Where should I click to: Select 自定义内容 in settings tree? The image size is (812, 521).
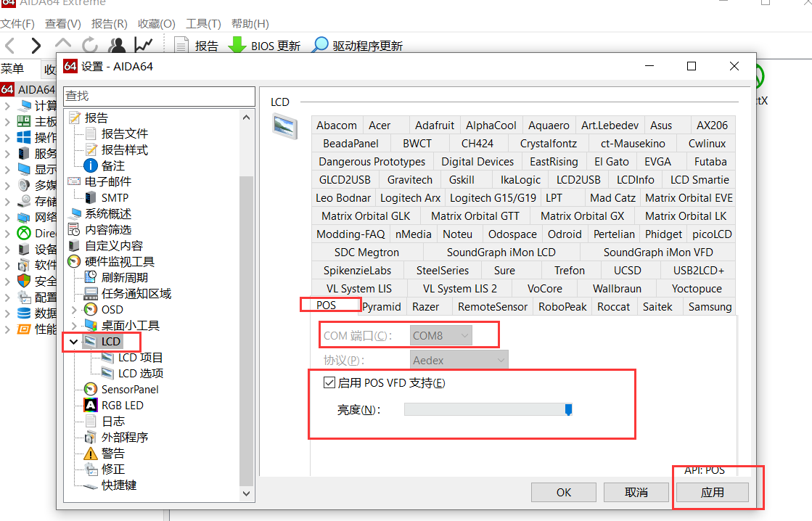pyautogui.click(x=113, y=246)
